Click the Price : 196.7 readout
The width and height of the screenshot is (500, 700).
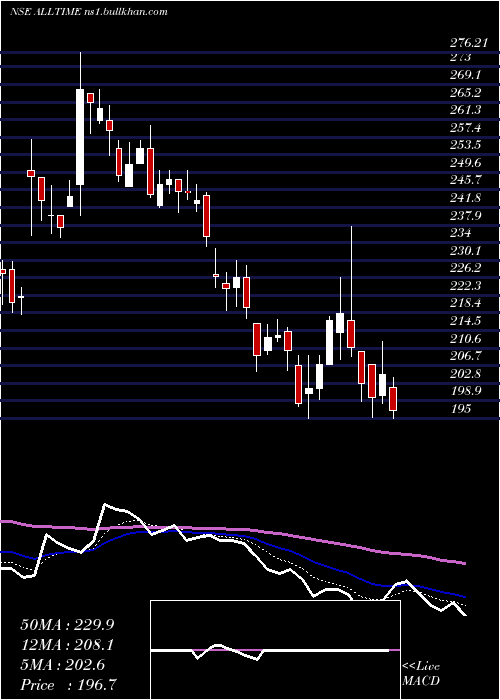tap(70, 685)
